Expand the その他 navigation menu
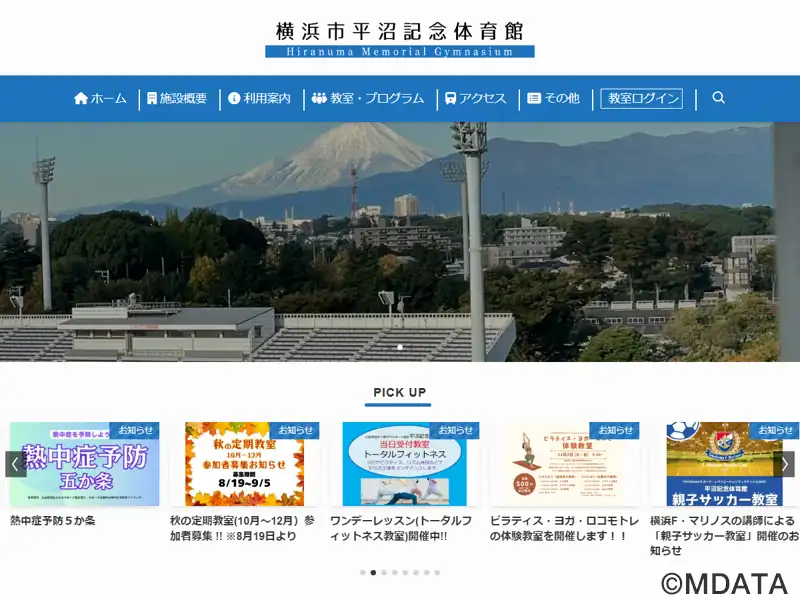The height and width of the screenshot is (600, 800). pyautogui.click(x=561, y=99)
